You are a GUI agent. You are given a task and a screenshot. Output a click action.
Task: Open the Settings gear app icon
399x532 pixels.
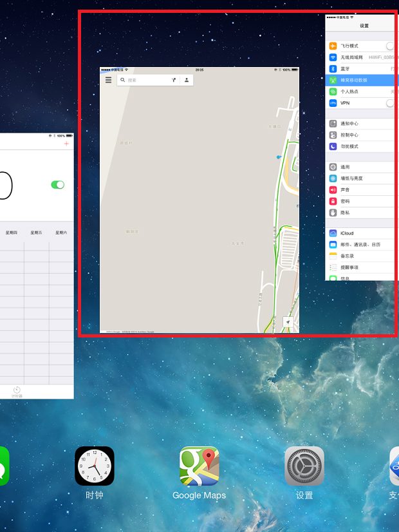click(x=304, y=466)
